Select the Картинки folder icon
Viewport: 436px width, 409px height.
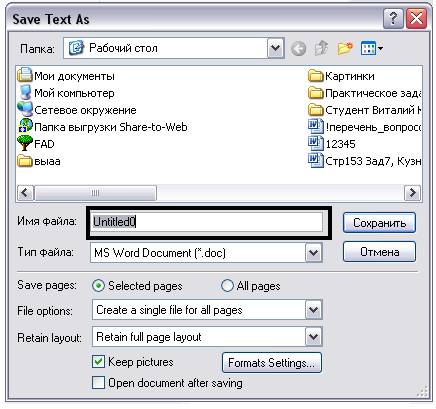[315, 76]
